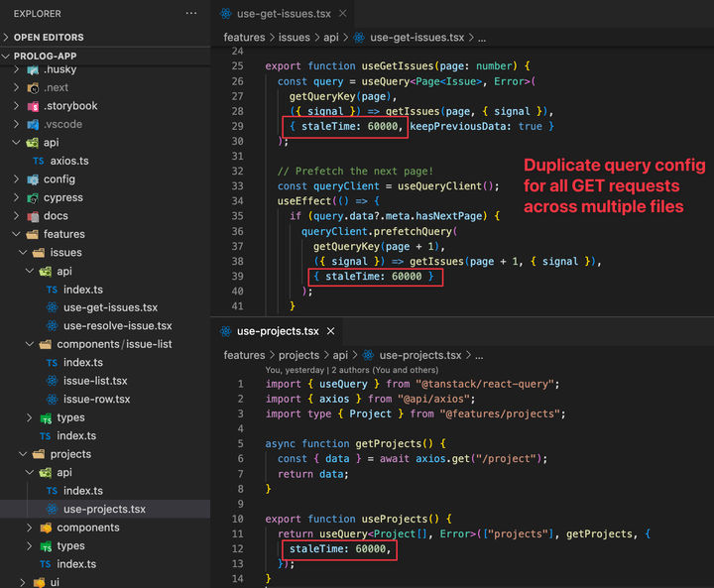Click the React icon beside issue-list.tsx
Image resolution: width=714 pixels, height=588 pixels.
(x=54, y=381)
